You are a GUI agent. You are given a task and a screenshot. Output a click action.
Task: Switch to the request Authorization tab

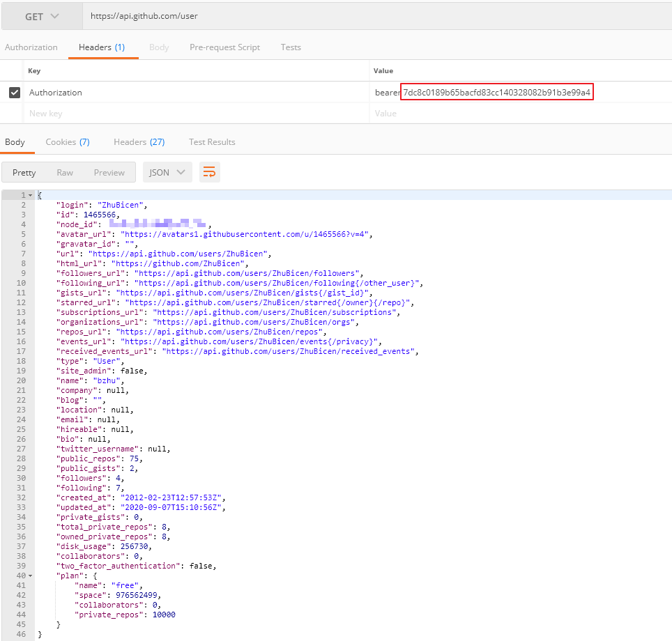tap(31, 47)
